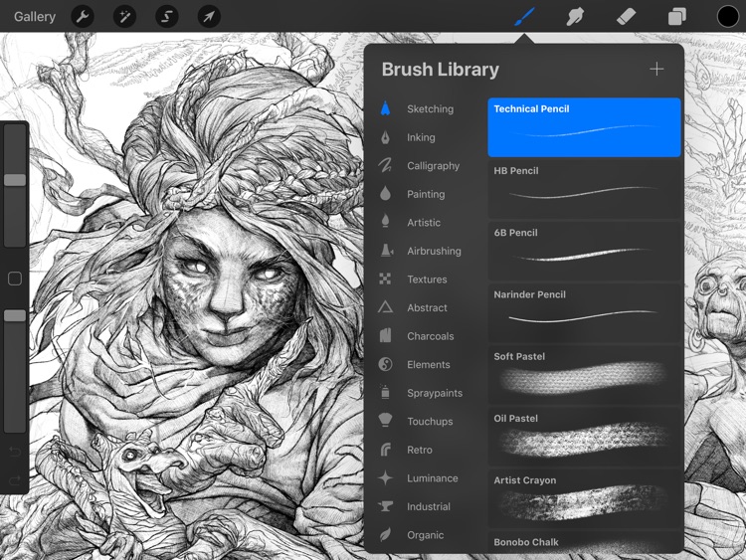Open the black color picker swatch
Image resolution: width=746 pixels, height=560 pixels.
pos(728,17)
